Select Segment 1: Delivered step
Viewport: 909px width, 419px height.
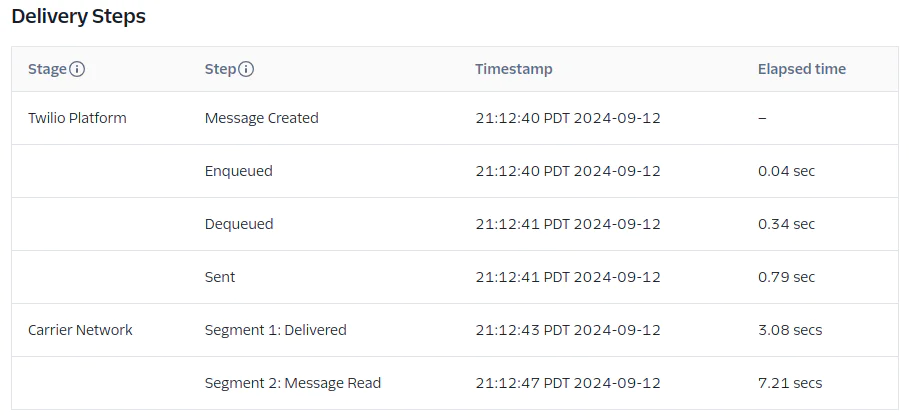[x=275, y=330]
